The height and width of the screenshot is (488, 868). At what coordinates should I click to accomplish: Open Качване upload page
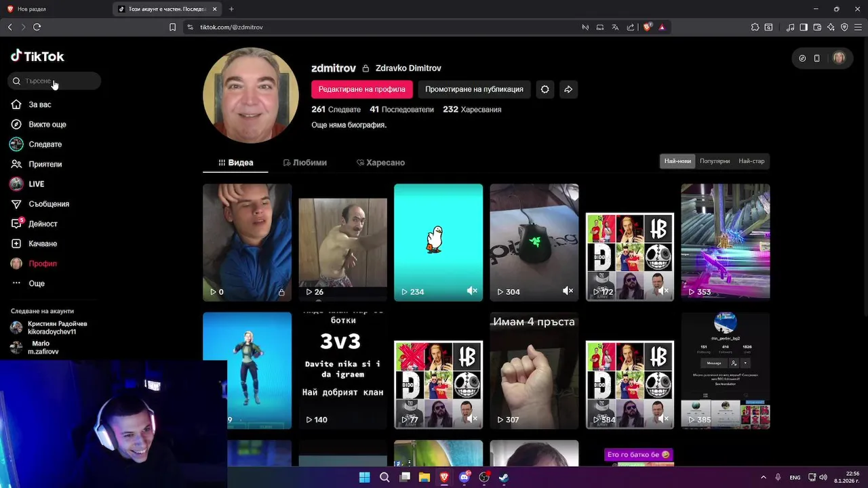pyautogui.click(x=34, y=243)
